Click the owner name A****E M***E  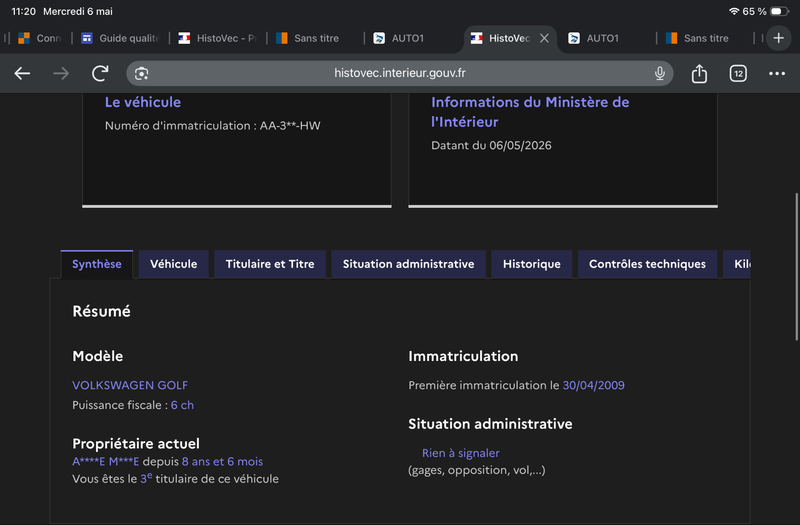tap(106, 462)
